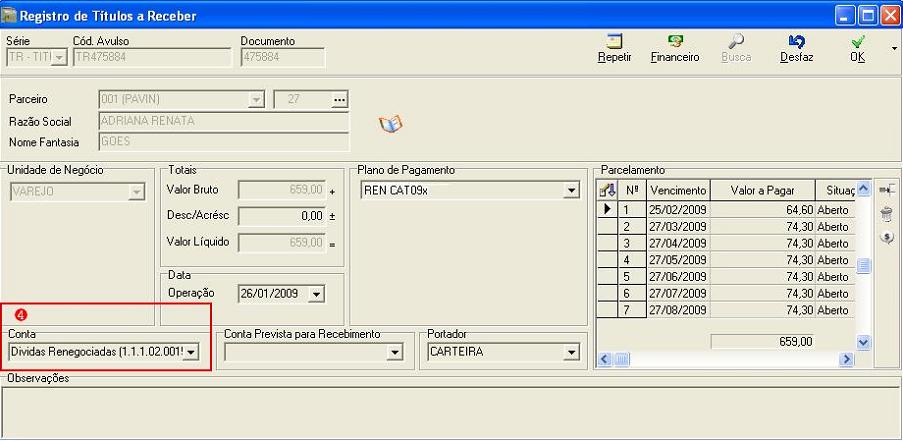The width and height of the screenshot is (903, 441).
Task: Click the vertical scrollbar thumb in Parcelamento
Action: click(x=863, y=266)
